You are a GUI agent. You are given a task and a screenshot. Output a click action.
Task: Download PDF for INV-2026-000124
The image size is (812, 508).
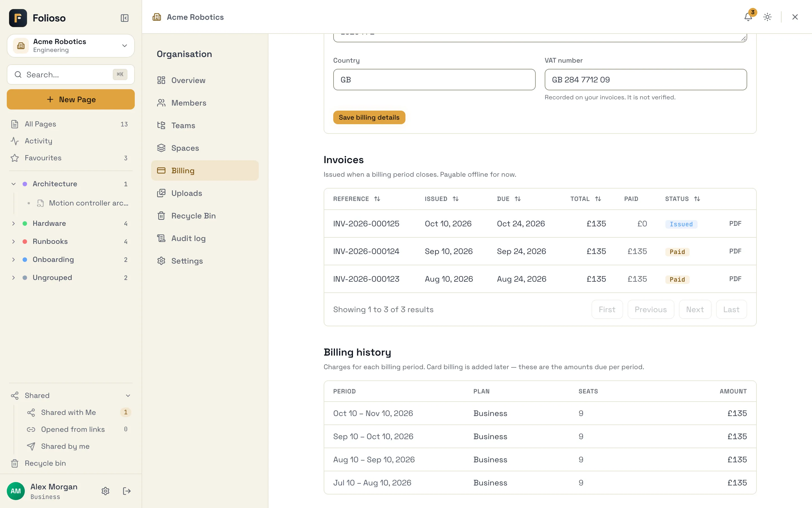pos(735,251)
